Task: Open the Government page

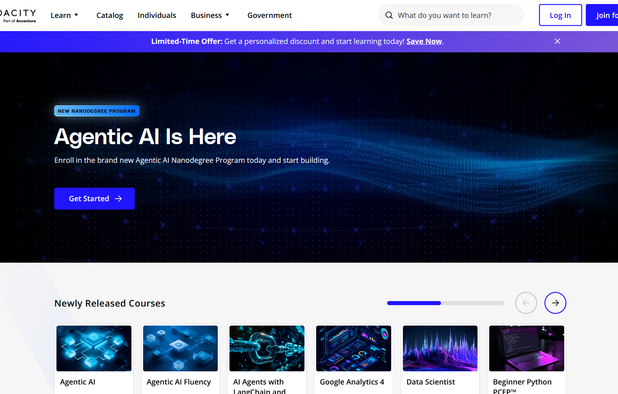Action: pos(270,15)
